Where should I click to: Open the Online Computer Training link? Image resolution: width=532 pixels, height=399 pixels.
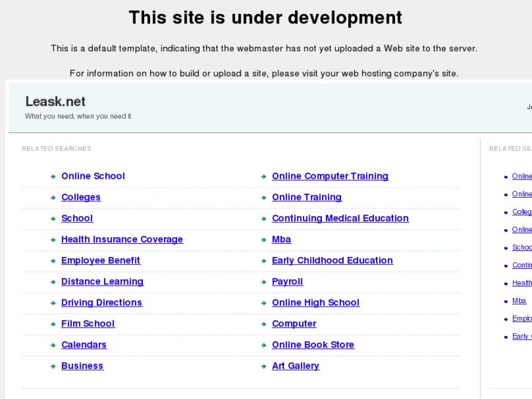pos(330,176)
